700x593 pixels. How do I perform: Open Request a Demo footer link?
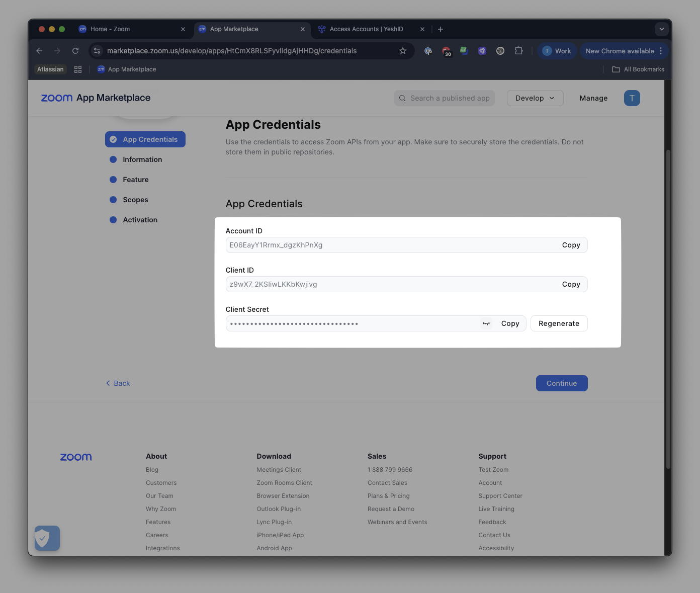pos(391,509)
